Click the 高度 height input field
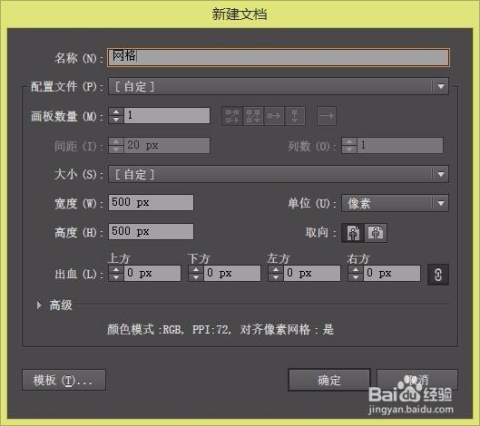480x426 pixels. [151, 232]
